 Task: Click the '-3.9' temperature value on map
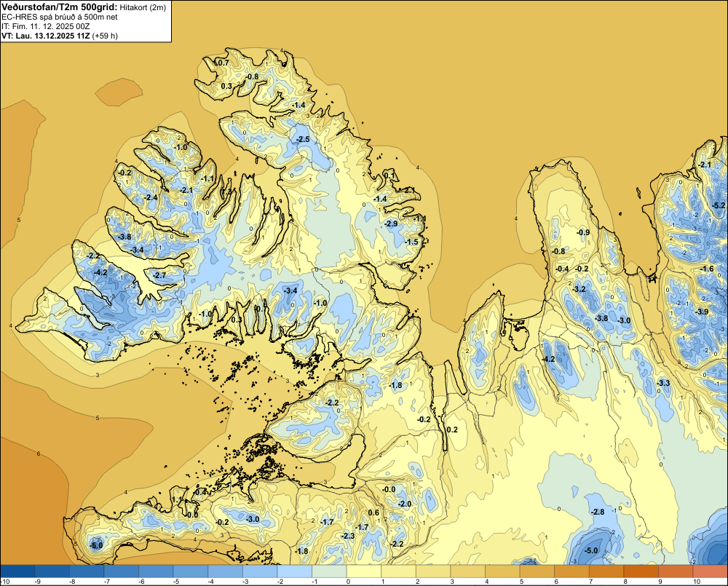tap(702, 312)
